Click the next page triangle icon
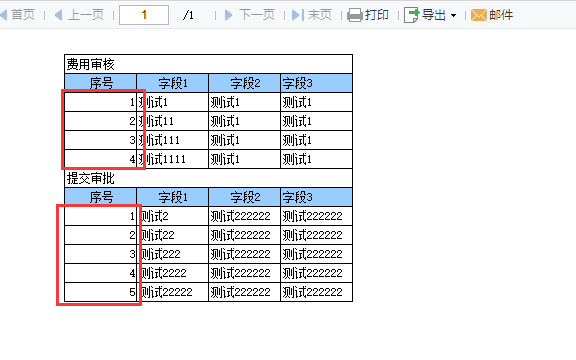 (229, 15)
